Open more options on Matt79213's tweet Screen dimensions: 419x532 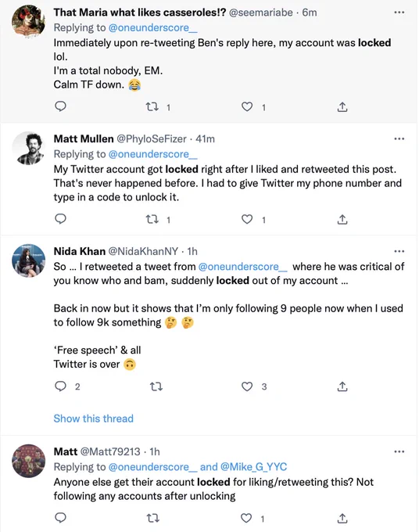[x=399, y=451]
